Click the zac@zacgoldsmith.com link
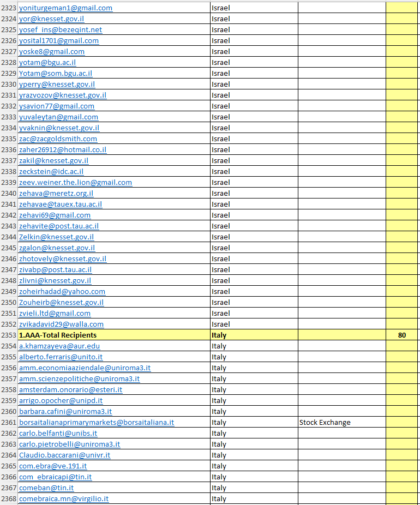 pyautogui.click(x=58, y=139)
